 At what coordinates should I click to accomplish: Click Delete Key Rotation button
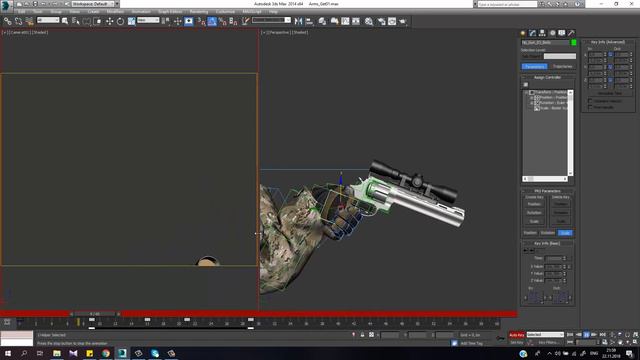(x=561, y=213)
